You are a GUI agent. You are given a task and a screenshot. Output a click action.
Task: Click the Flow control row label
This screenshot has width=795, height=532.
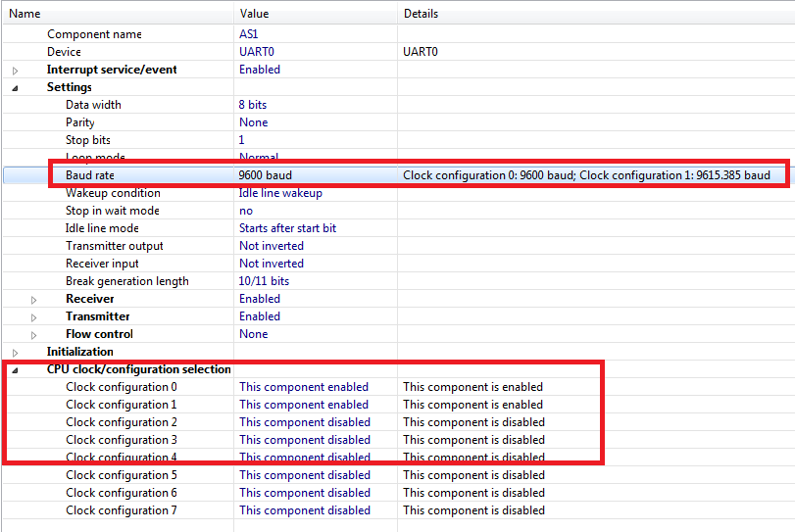pos(99,334)
